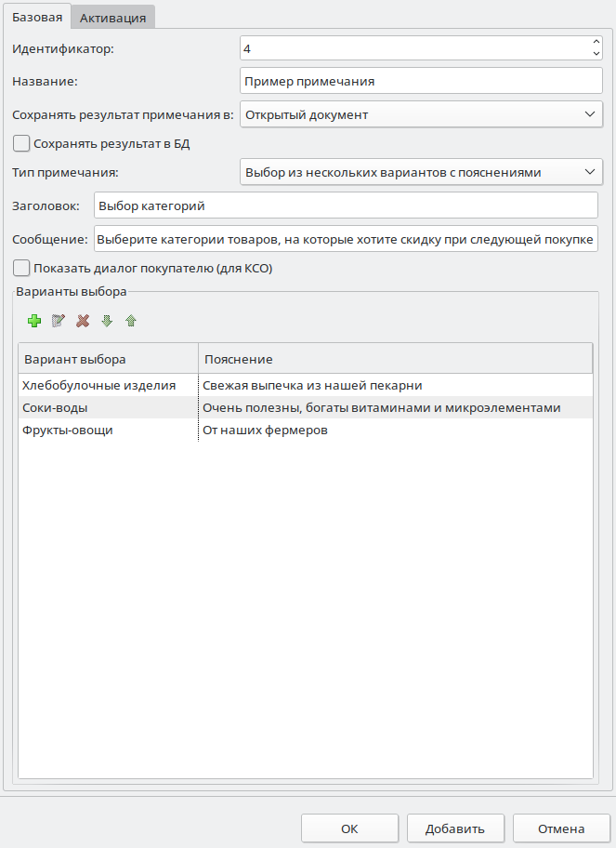Viewport: 616px width, 848px height.
Task: Click the move option down arrow
Action: click(107, 321)
